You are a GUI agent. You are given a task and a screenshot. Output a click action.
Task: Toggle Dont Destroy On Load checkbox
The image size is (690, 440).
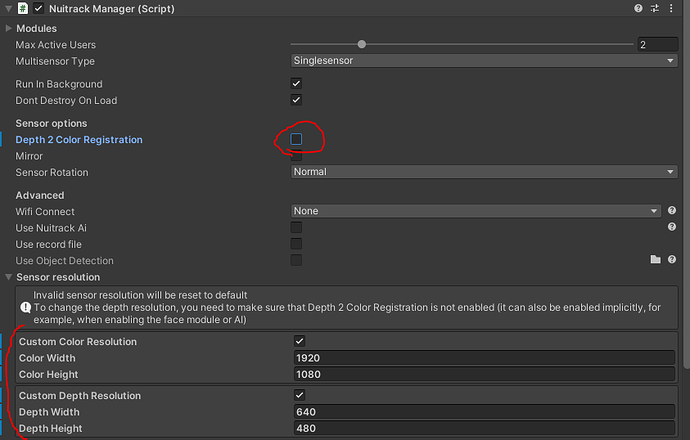(x=296, y=100)
